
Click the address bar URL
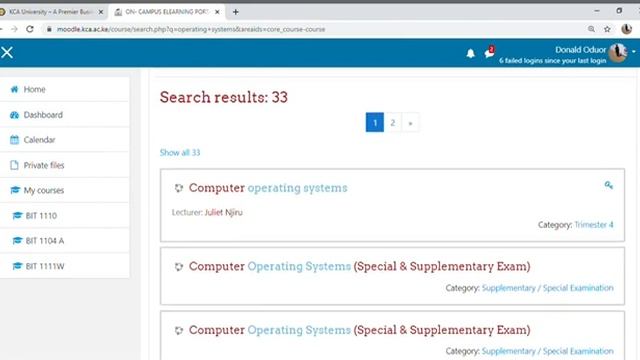191,29
